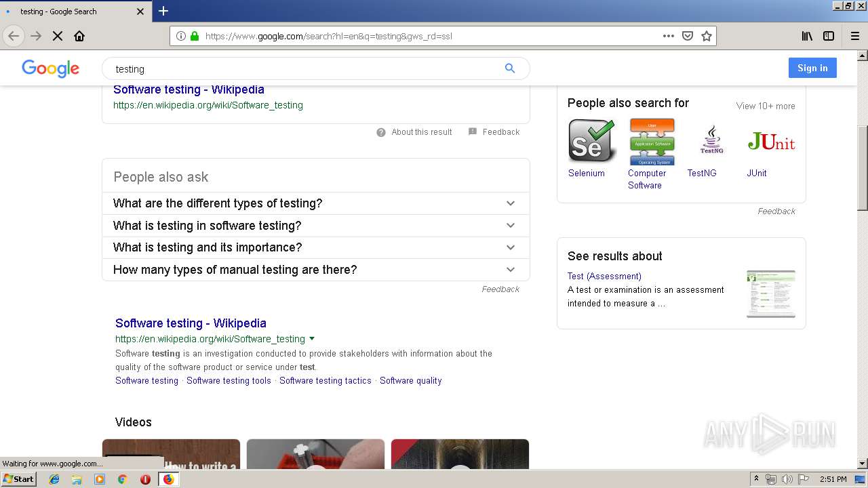Save page to Pocket icon
The width and height of the screenshot is (868, 488).
688,36
